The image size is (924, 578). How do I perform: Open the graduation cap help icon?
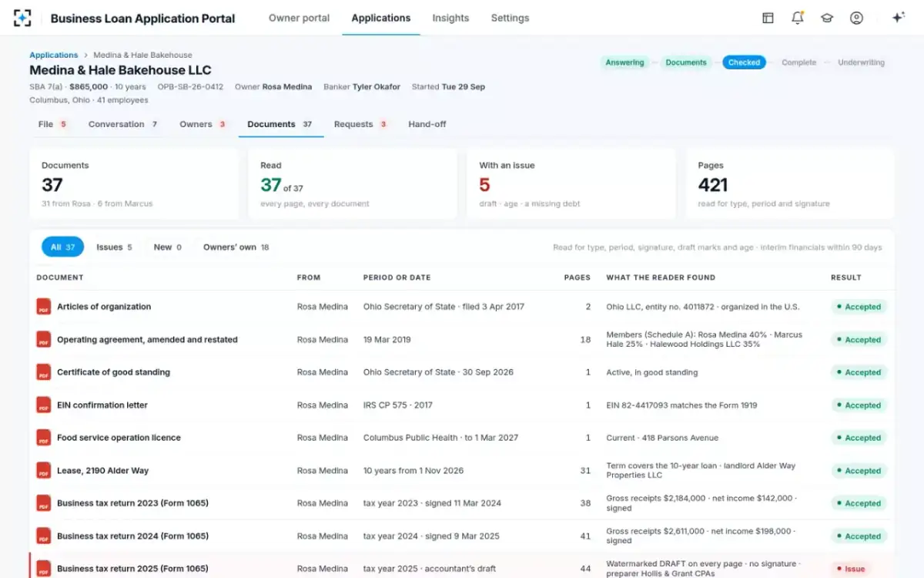[x=827, y=18]
